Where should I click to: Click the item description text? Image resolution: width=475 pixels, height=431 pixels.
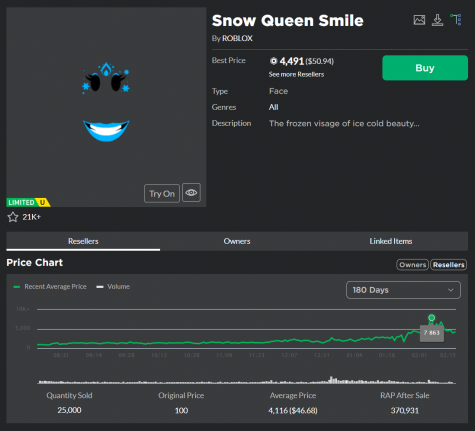(x=344, y=123)
